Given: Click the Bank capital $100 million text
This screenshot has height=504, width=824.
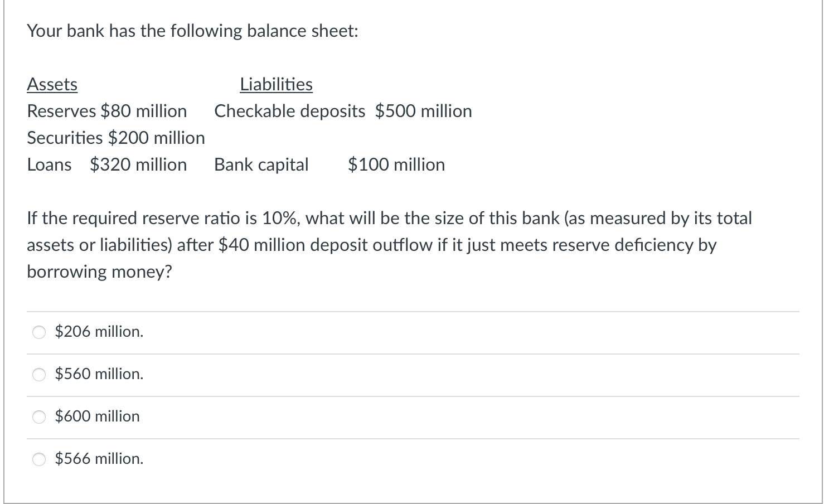Looking at the screenshot, I should point(329,164).
